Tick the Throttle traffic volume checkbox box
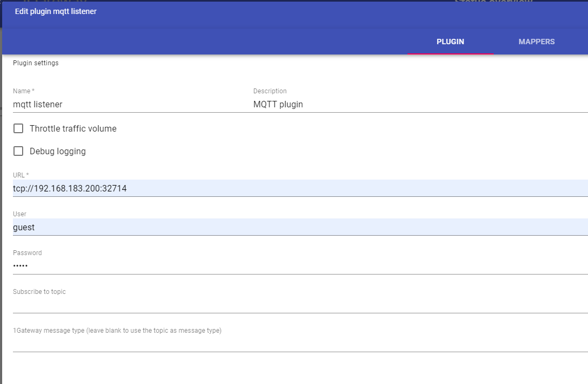588x384 pixels. [x=18, y=128]
